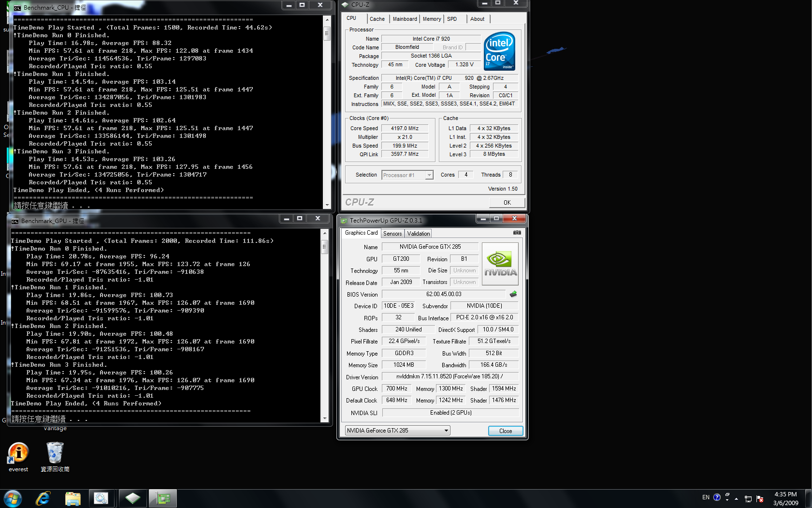The height and width of the screenshot is (508, 812).
Task: Click the CPU Name field Intel Core i7 920
Action: (x=431, y=39)
